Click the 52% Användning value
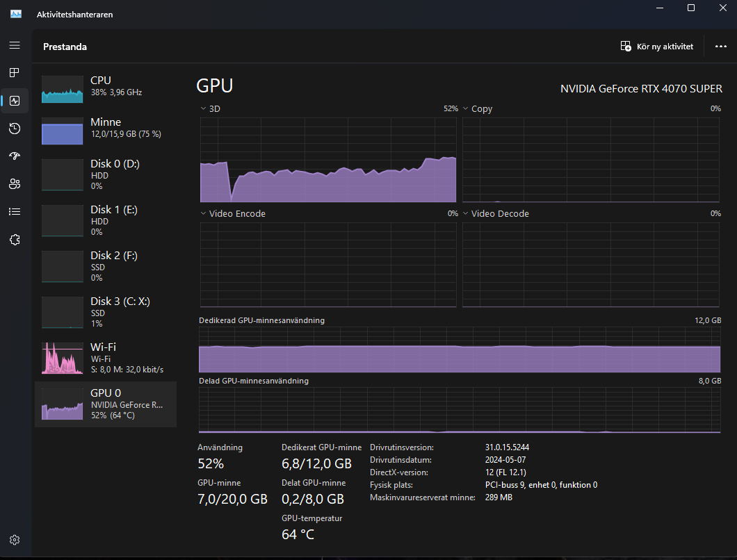737x560 pixels. (211, 463)
